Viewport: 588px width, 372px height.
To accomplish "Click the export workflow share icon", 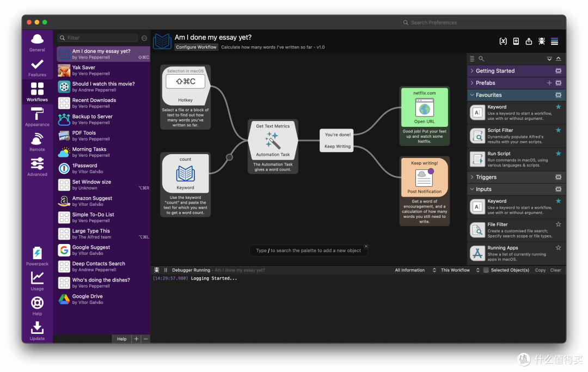I will [x=529, y=41].
